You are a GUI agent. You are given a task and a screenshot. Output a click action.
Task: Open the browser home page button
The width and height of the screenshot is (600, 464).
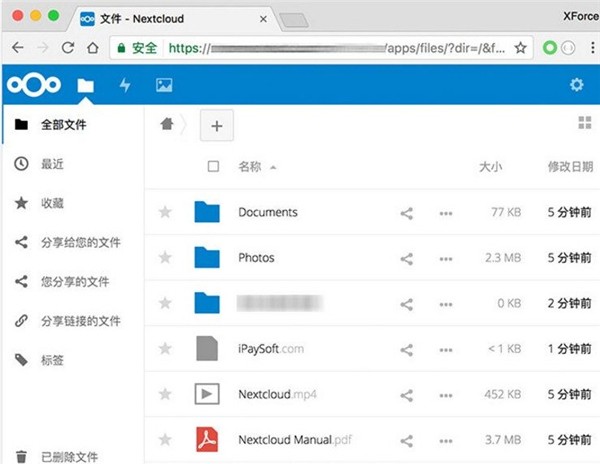93,48
